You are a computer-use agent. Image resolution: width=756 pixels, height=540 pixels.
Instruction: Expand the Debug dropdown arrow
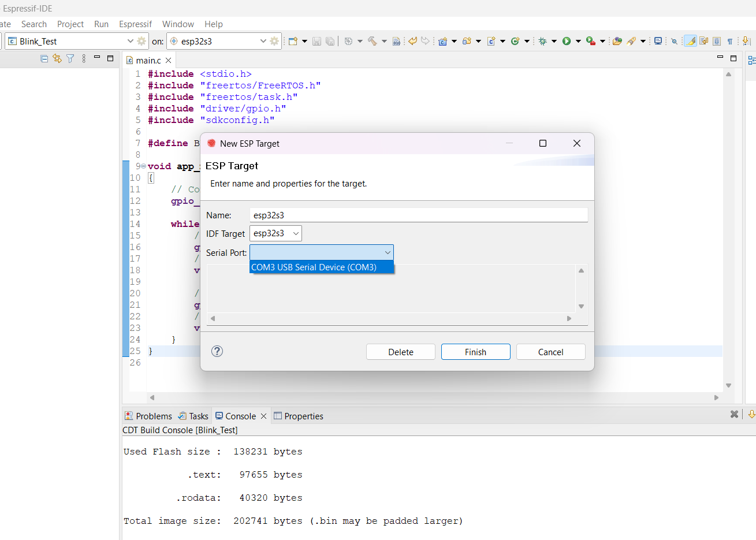point(554,41)
